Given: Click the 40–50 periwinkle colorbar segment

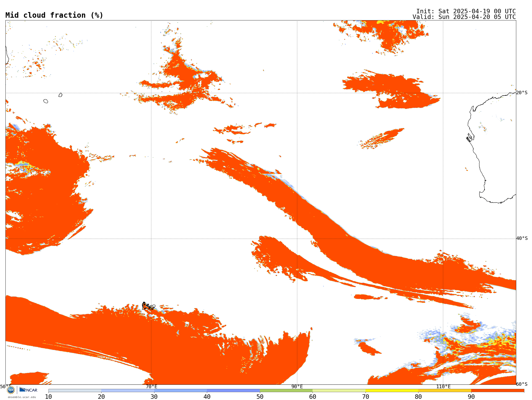Looking at the screenshot, I should point(233,391).
